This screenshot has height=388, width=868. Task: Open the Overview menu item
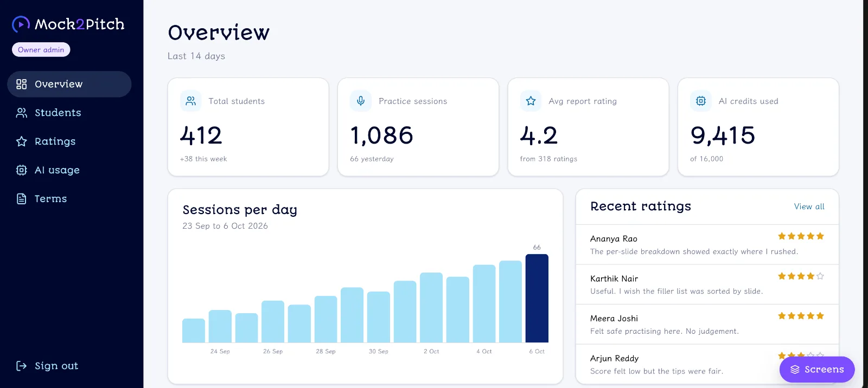coord(69,84)
